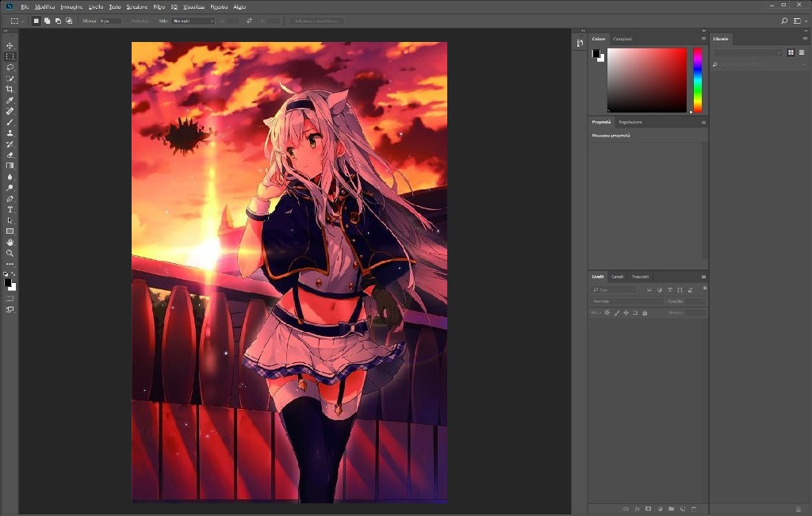Choose Add to selection mode
Screen dimensions: 812x516
point(47,21)
